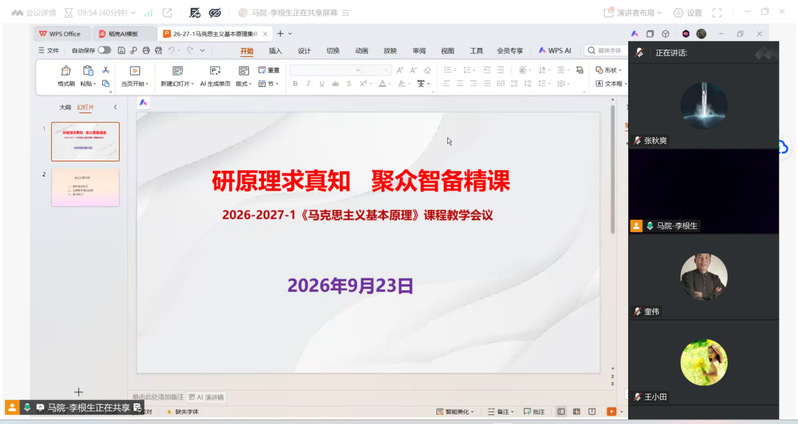Click the WPS AI button
Screen dimensions: 798x424
pos(555,50)
